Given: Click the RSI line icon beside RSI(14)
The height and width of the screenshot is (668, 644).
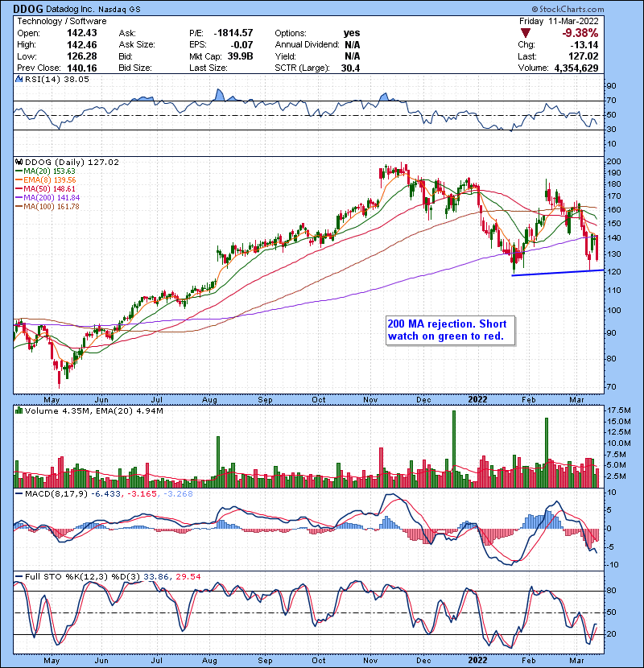Looking at the screenshot, I should [x=19, y=79].
